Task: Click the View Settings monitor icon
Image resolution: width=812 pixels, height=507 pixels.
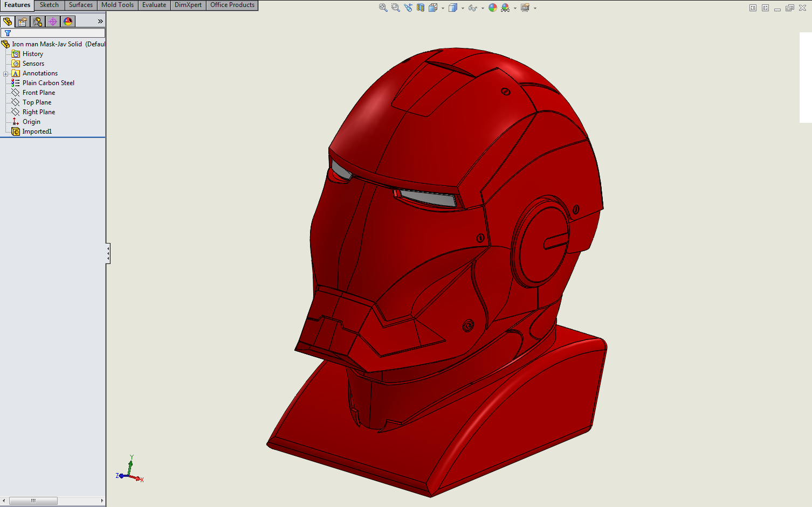Action: [x=525, y=8]
